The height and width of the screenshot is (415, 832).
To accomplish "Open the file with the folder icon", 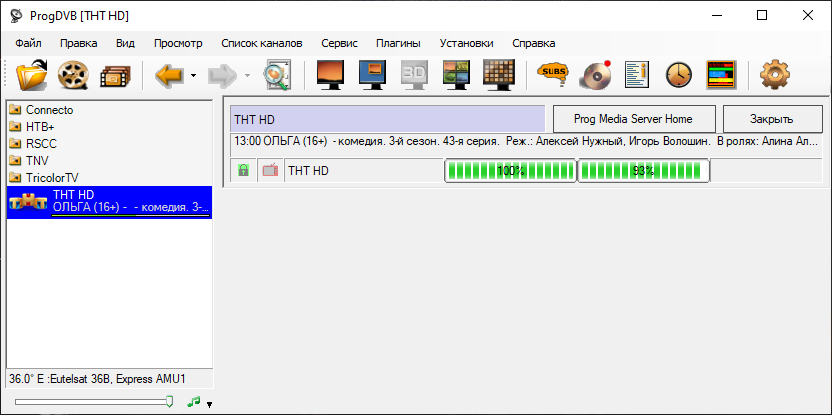I will click(32, 75).
